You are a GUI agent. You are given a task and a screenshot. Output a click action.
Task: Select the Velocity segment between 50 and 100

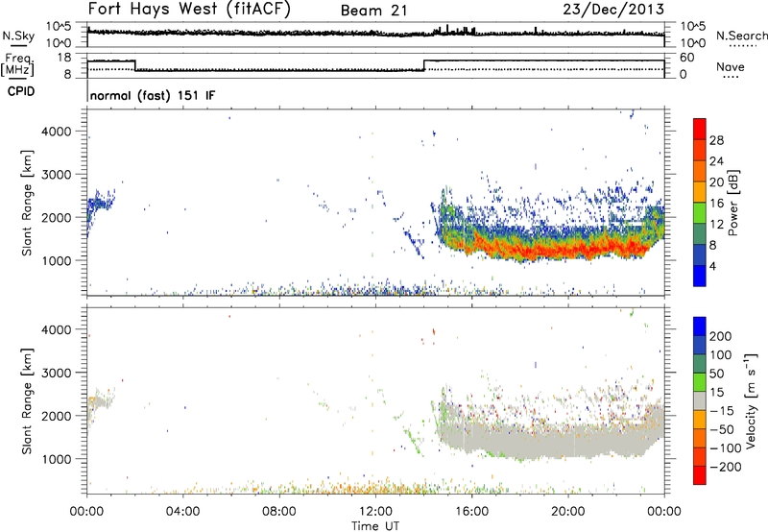700,364
